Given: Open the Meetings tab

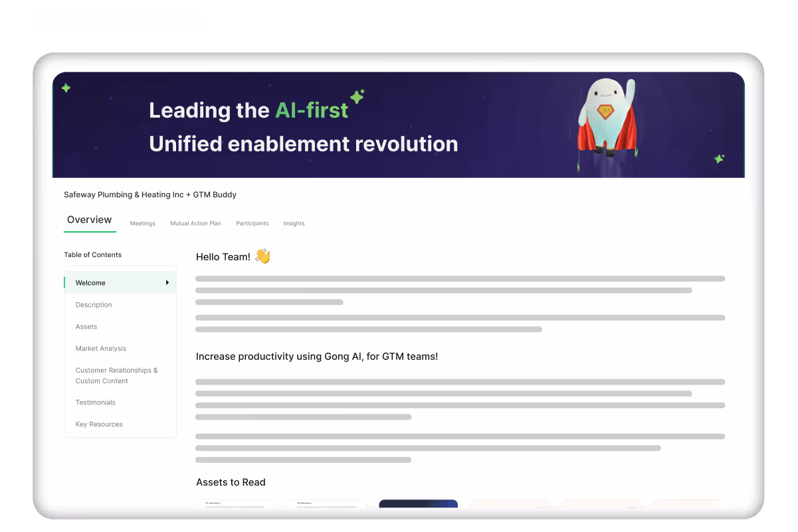Looking at the screenshot, I should 143,224.
